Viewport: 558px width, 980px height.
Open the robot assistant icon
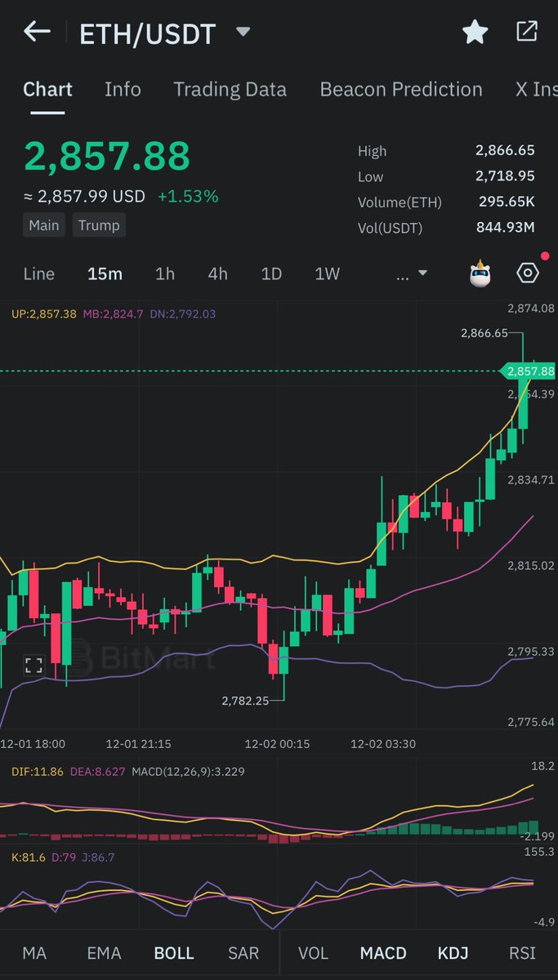480,274
